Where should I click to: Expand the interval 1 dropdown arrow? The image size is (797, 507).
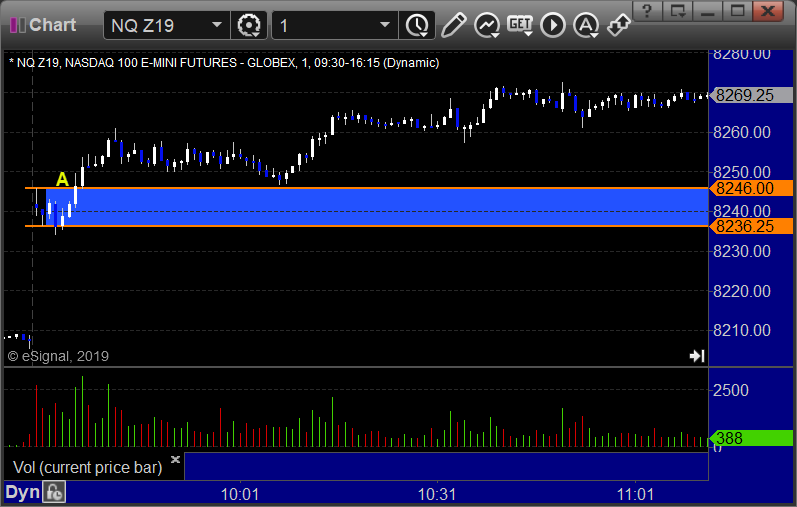(385, 25)
